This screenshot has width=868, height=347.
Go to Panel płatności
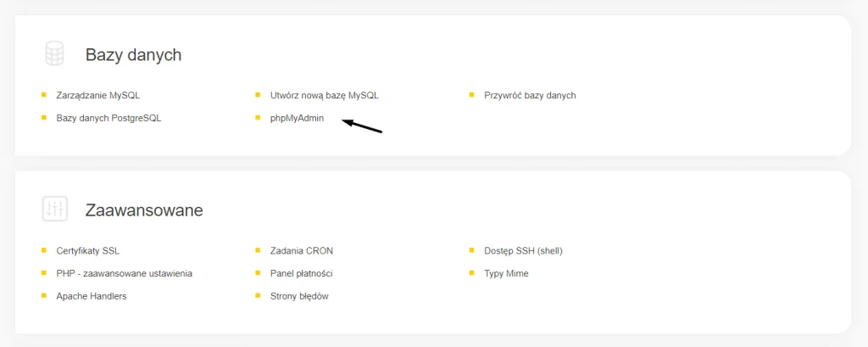(301, 273)
